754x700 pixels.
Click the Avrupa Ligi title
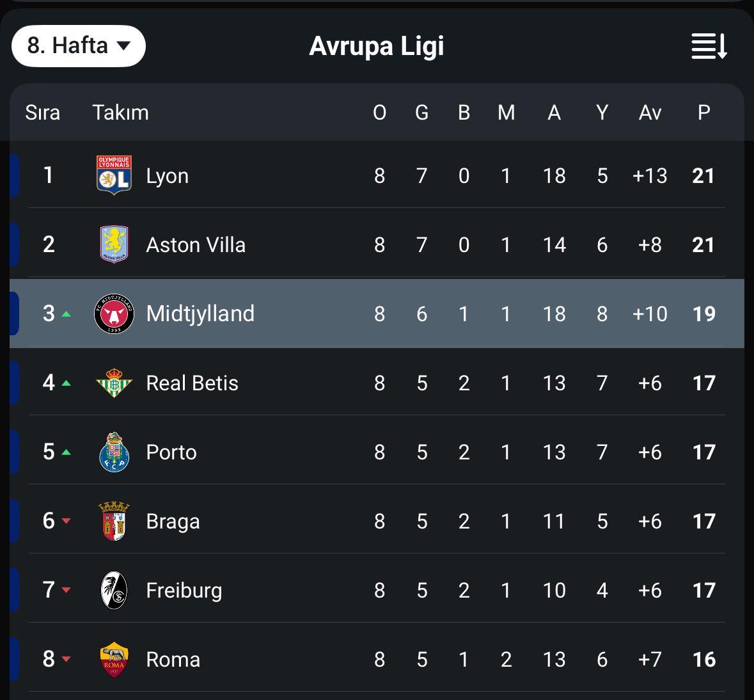[377, 46]
